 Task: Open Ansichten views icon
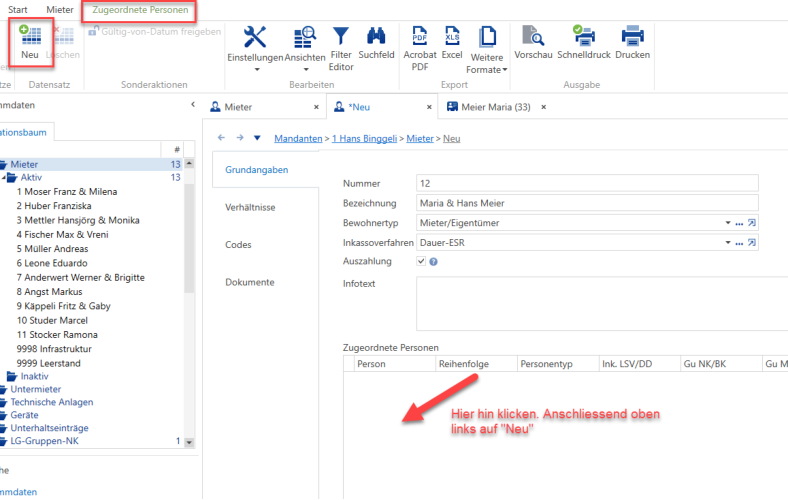click(305, 37)
